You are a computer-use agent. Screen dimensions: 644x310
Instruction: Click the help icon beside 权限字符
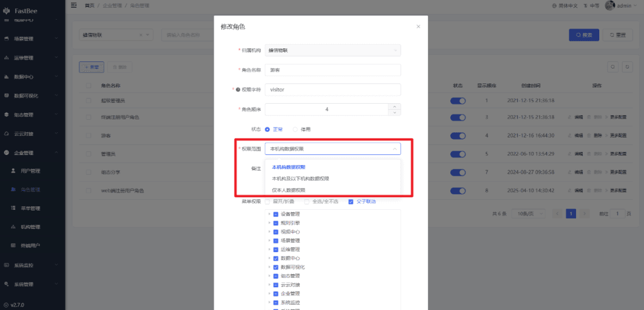tap(238, 89)
